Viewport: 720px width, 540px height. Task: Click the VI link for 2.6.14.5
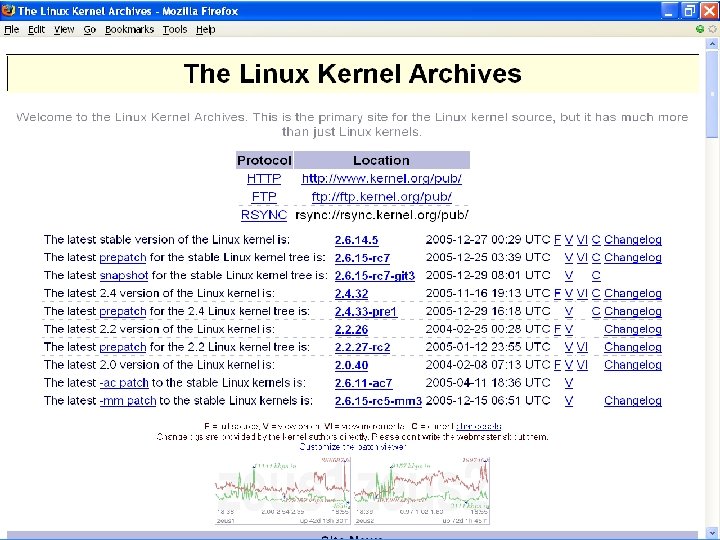[x=582, y=240]
